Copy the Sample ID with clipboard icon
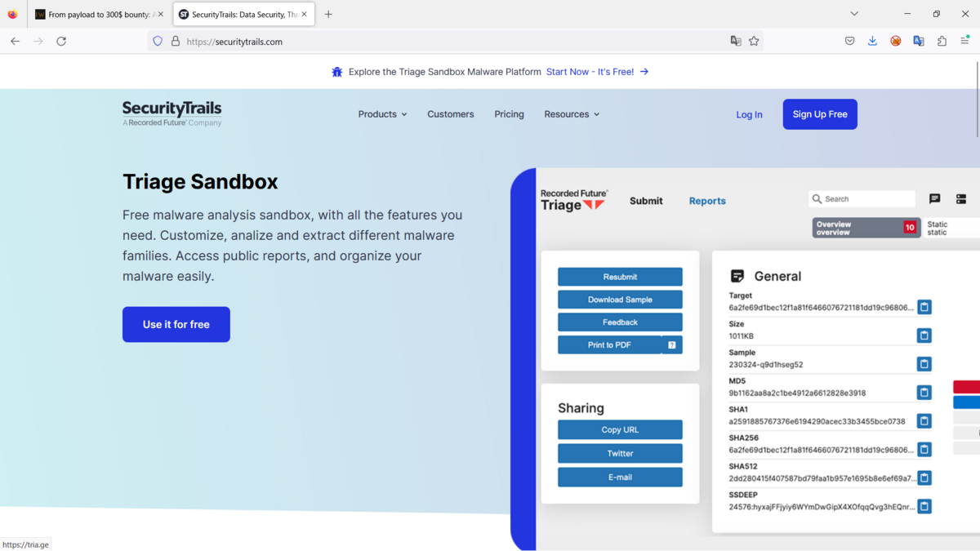This screenshot has height=551, width=980. pos(924,364)
